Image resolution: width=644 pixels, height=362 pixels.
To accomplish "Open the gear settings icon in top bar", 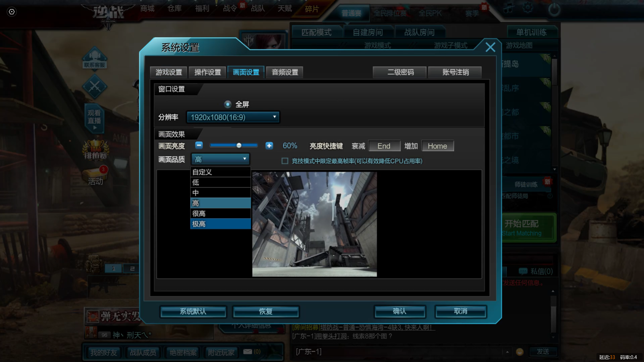I will 528,8.
